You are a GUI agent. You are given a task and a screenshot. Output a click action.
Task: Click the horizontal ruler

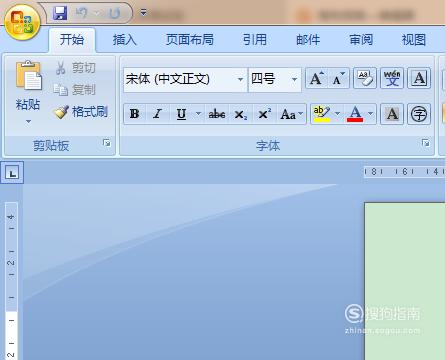(x=404, y=172)
